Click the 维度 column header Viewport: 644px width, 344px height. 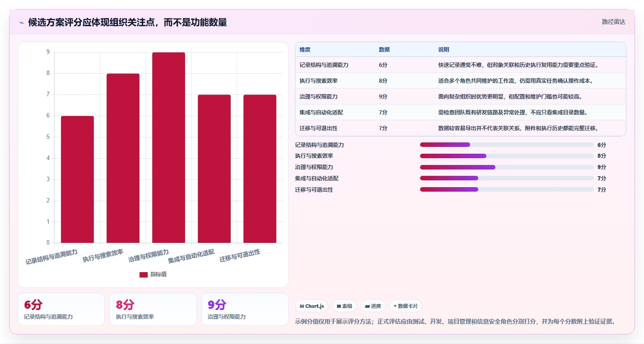tap(305, 50)
